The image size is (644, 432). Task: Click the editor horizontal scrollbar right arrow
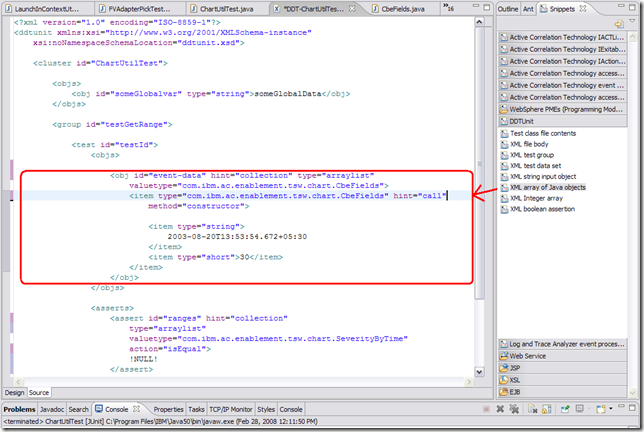pyautogui.click(x=469, y=382)
